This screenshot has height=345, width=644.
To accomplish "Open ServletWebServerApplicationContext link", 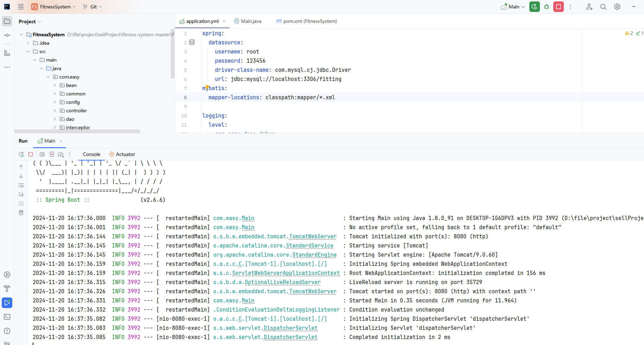I will [x=286, y=273].
